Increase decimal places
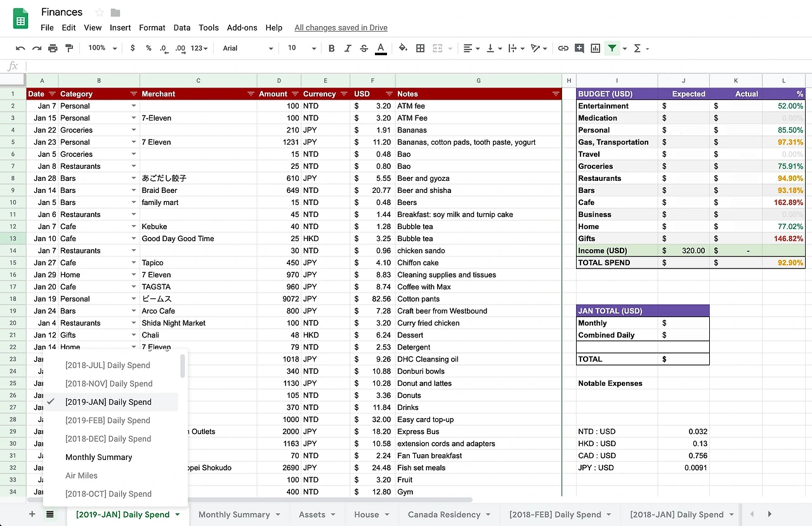Screen dimensions: 812x526 coord(180,48)
